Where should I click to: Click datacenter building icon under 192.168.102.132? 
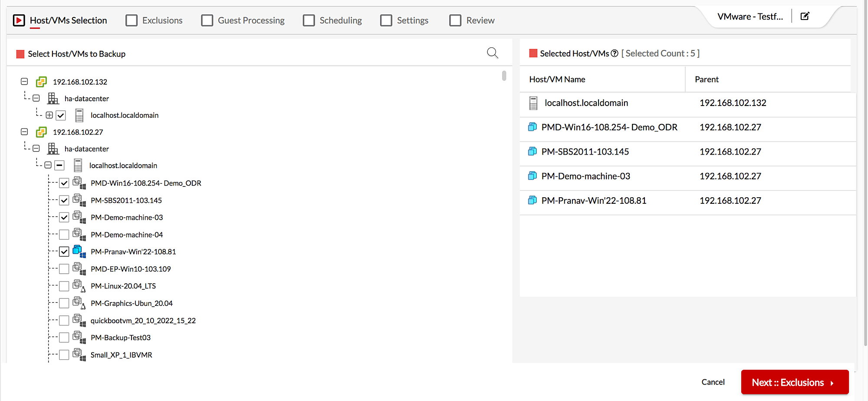point(53,99)
